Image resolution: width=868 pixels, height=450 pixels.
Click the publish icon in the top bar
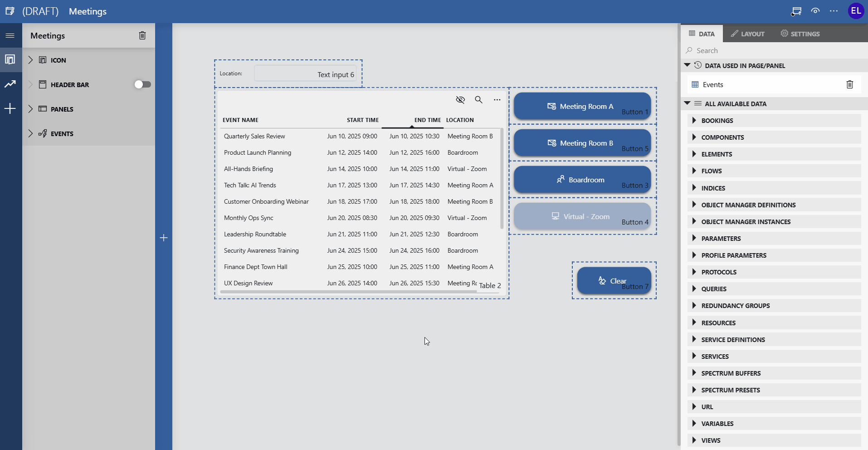[795, 11]
